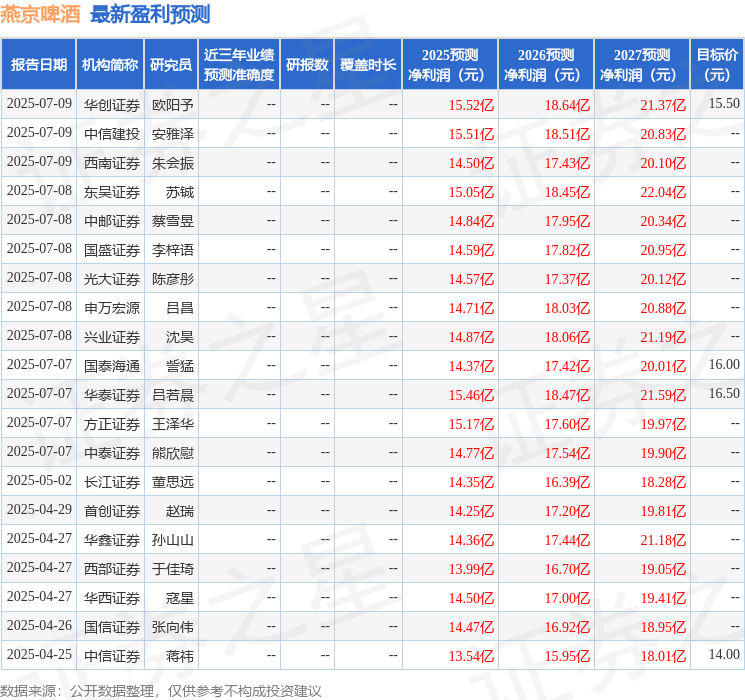The height and width of the screenshot is (700, 745).
Task: Select the 报告日期 column header
Action: coord(38,65)
